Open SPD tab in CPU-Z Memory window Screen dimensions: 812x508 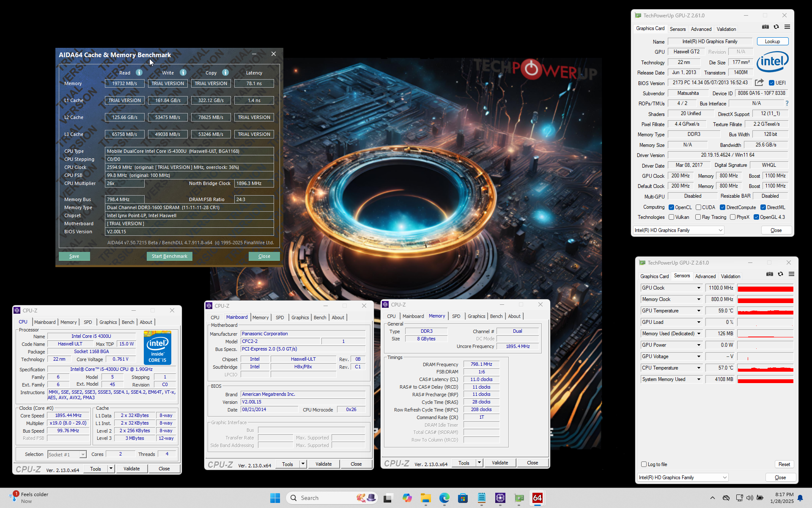coord(456,316)
